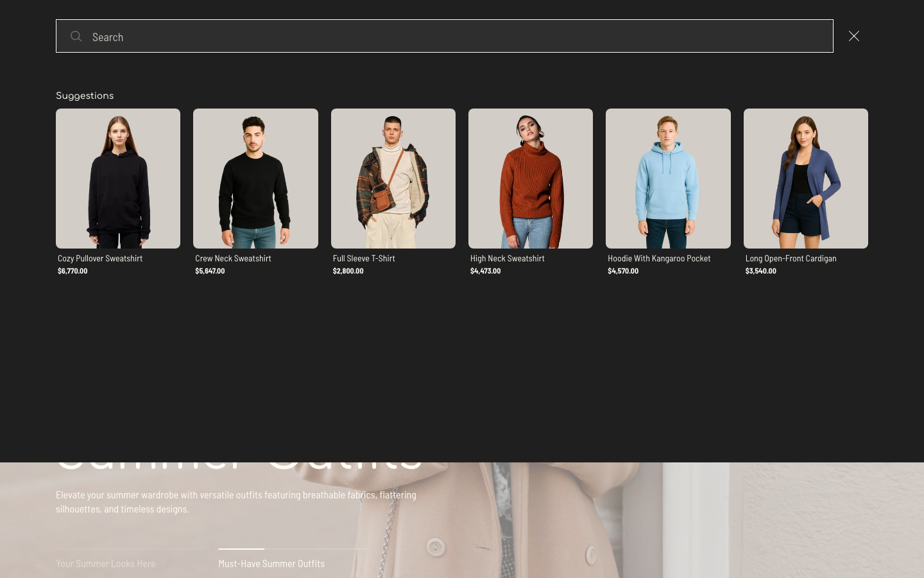This screenshot has width=924, height=578.
Task: Select the Full Sleeve T-Shirt title link
Action: [x=364, y=258]
